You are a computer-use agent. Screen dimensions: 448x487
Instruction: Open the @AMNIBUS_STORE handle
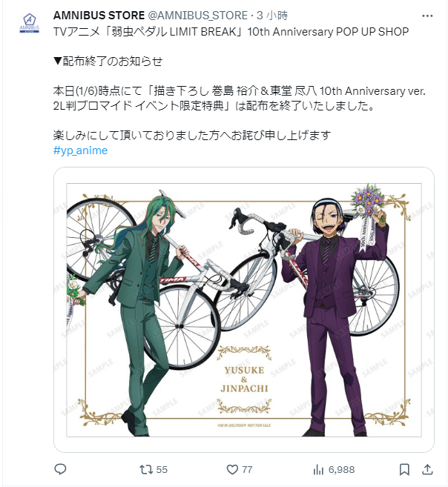(x=197, y=16)
